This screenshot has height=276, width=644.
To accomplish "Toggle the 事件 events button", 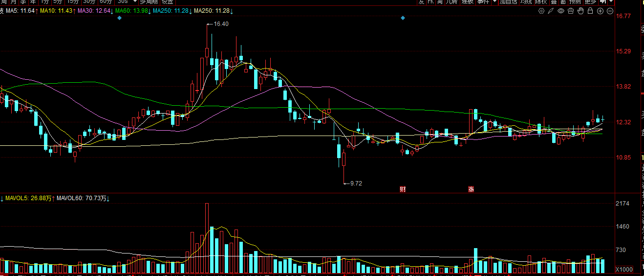I will (x=483, y=2).
